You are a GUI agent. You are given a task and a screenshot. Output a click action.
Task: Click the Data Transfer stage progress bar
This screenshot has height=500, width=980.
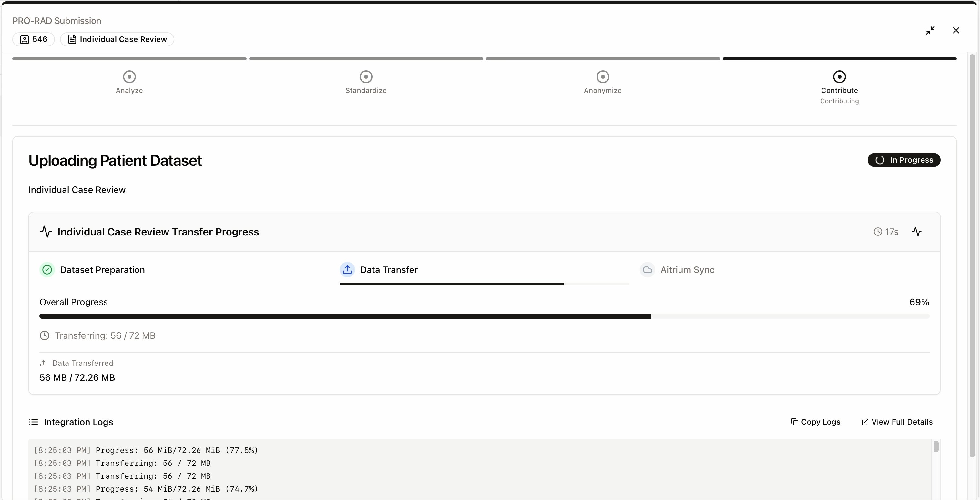coord(484,284)
